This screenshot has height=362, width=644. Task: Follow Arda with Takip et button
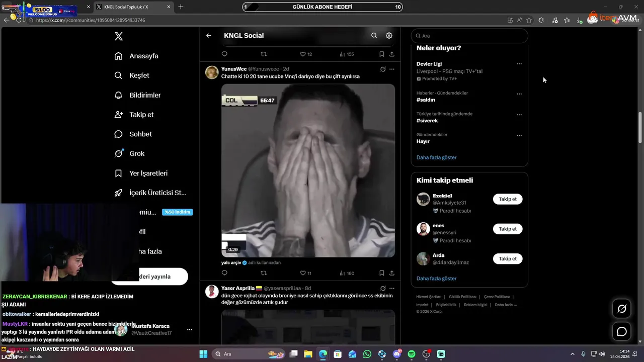(x=508, y=258)
